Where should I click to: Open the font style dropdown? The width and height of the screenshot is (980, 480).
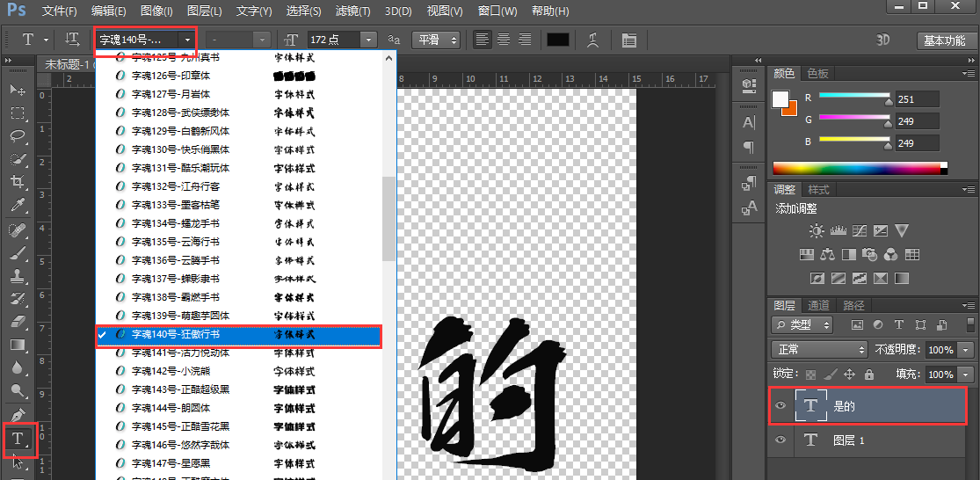coord(263,40)
